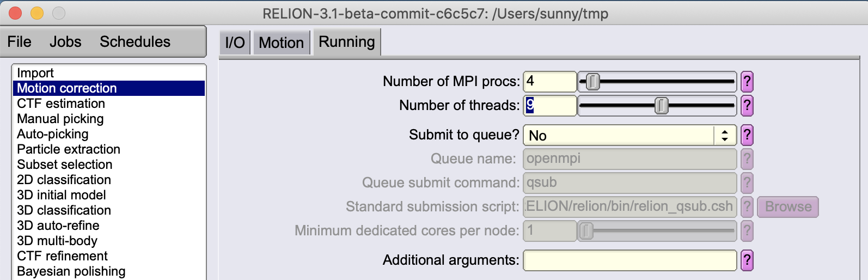Open help for Submit to queue
This screenshot has width=868, height=280.
[x=747, y=135]
